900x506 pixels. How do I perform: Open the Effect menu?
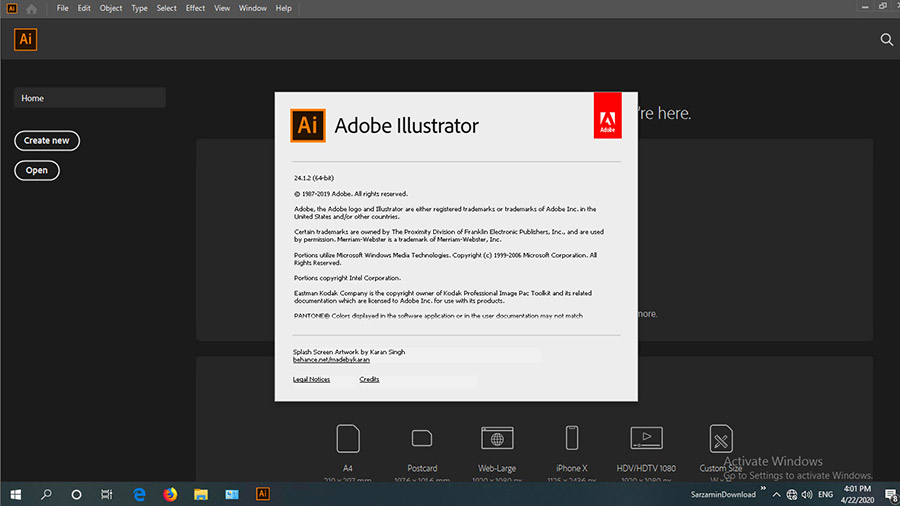195,8
